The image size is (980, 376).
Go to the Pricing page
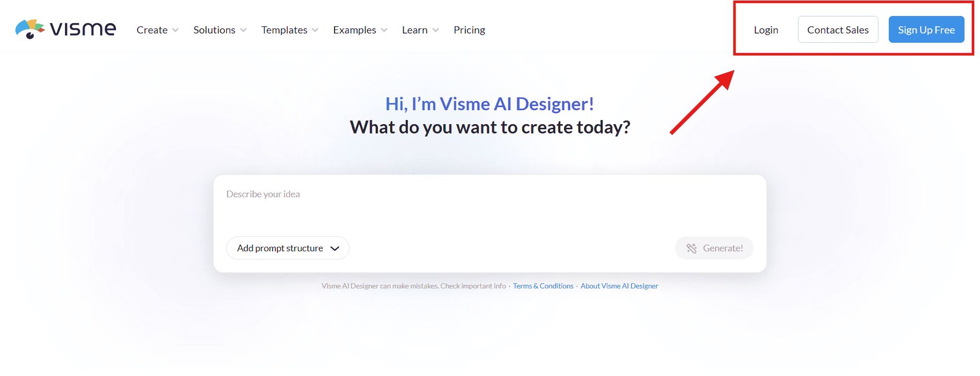click(469, 30)
